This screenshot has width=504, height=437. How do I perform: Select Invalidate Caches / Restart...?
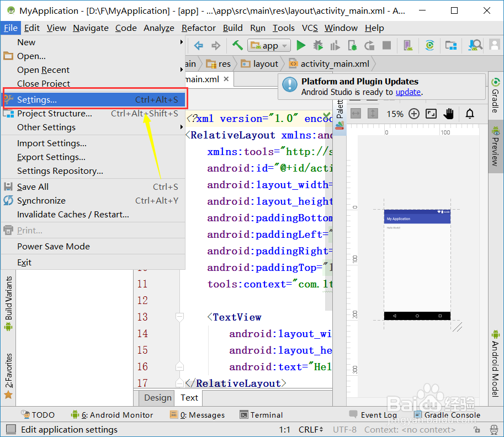(93, 214)
